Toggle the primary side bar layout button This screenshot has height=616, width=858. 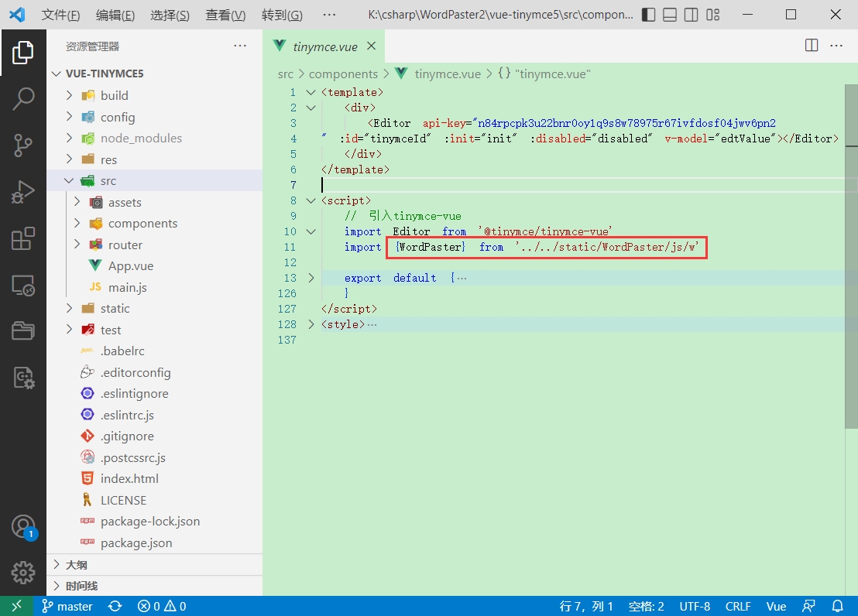649,15
